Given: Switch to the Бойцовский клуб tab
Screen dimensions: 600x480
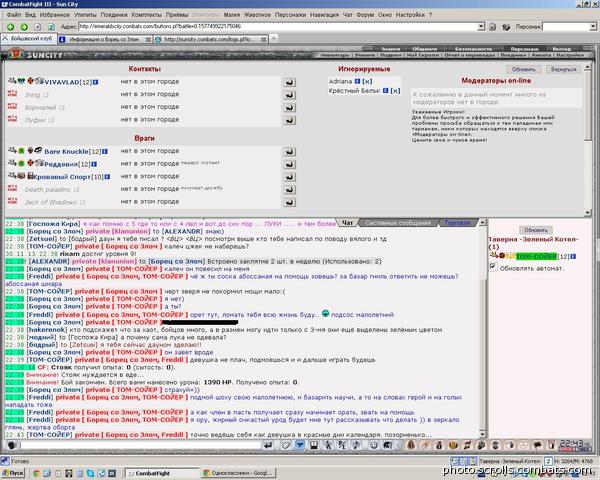Looking at the screenshot, I should coord(29,39).
